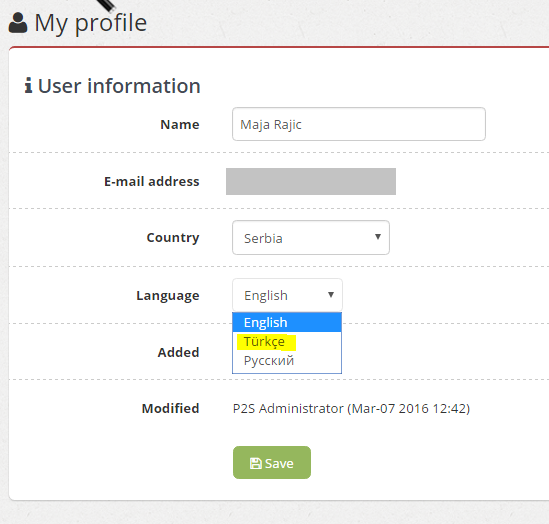Click the Country field label
549x524 pixels.
tap(173, 238)
